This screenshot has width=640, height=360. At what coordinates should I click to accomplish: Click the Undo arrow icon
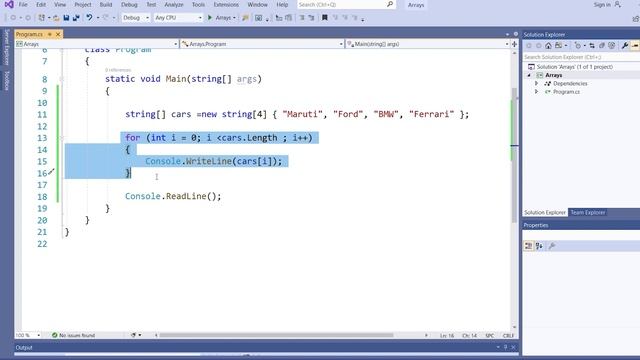click(x=89, y=18)
